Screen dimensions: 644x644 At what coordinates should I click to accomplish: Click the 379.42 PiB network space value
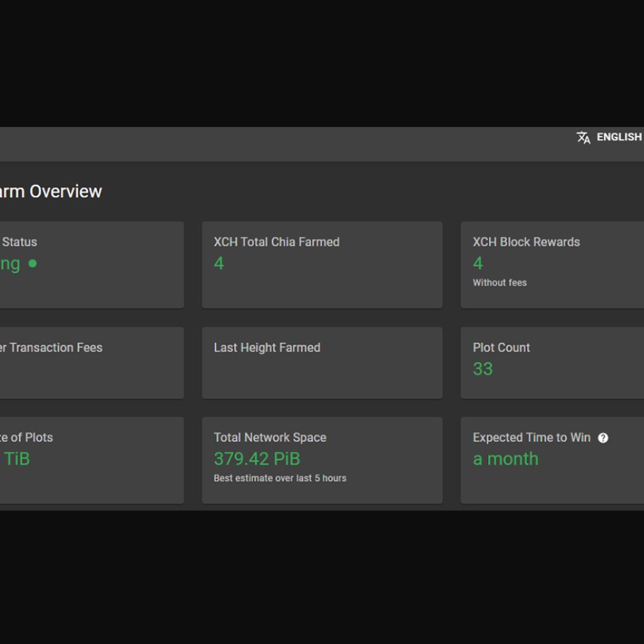256,459
